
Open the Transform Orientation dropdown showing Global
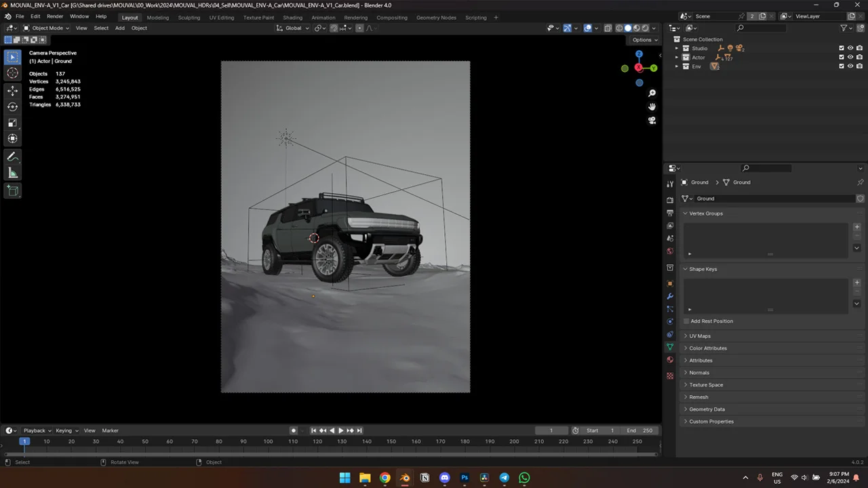tap(294, 28)
